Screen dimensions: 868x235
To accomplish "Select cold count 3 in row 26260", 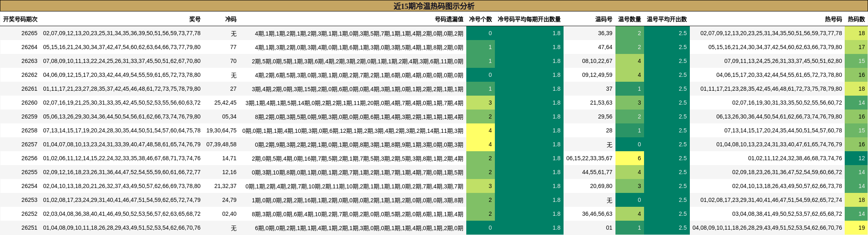I will coord(481,103).
